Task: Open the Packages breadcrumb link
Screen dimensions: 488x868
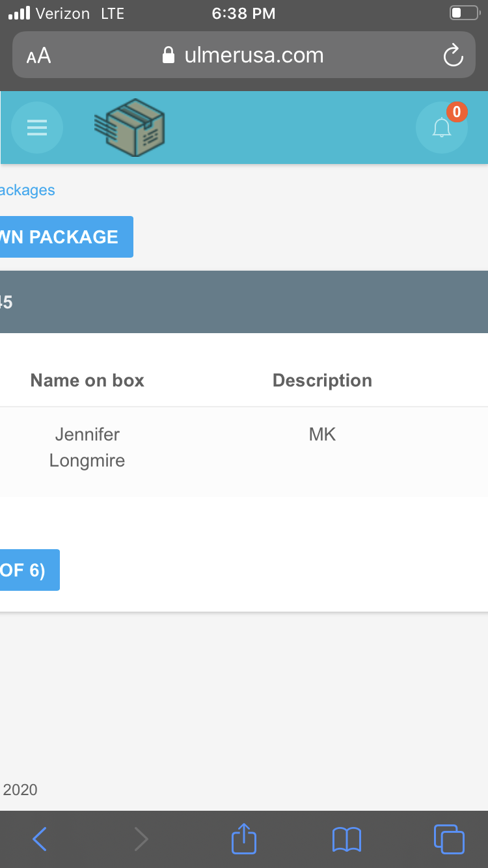Action: click(x=27, y=190)
